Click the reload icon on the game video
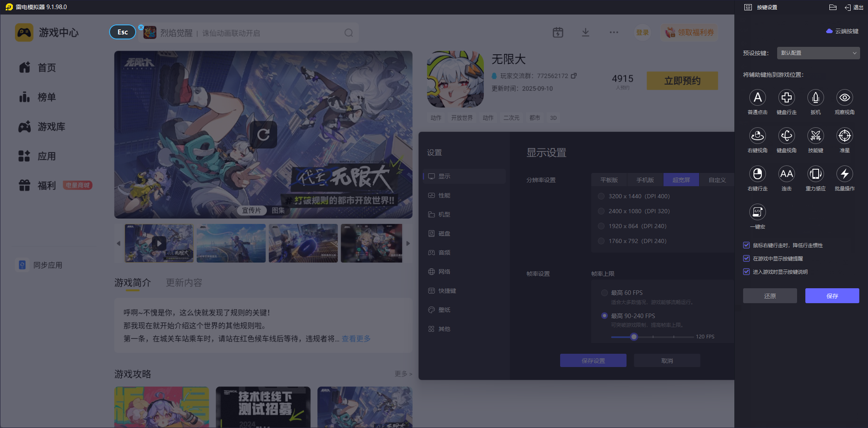 pos(263,134)
